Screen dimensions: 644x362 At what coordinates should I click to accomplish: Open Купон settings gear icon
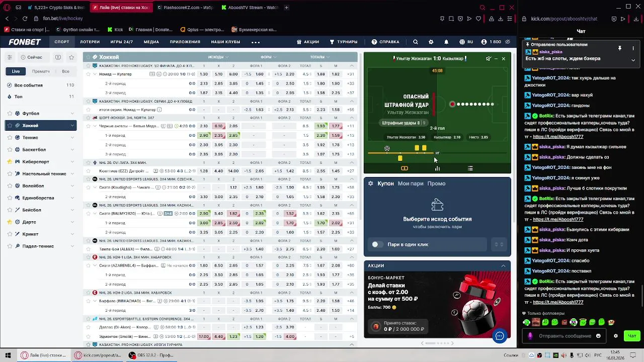371,184
